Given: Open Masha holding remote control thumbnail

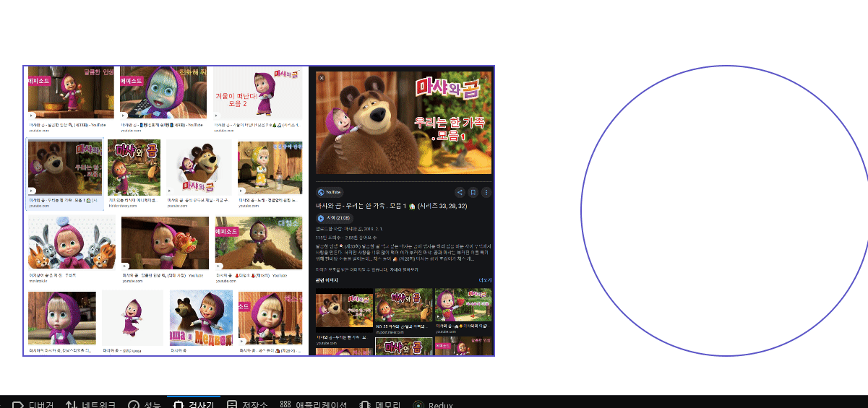Looking at the screenshot, I should click(163, 92).
